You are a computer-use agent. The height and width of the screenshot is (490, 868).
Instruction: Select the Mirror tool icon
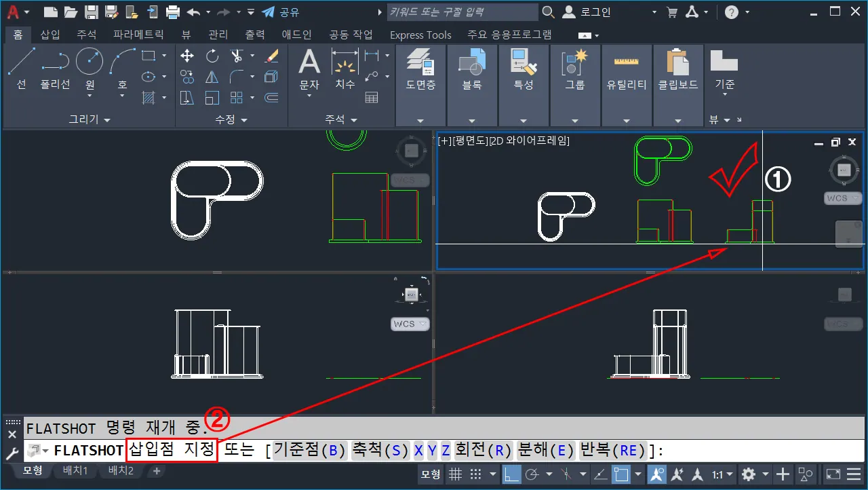212,77
